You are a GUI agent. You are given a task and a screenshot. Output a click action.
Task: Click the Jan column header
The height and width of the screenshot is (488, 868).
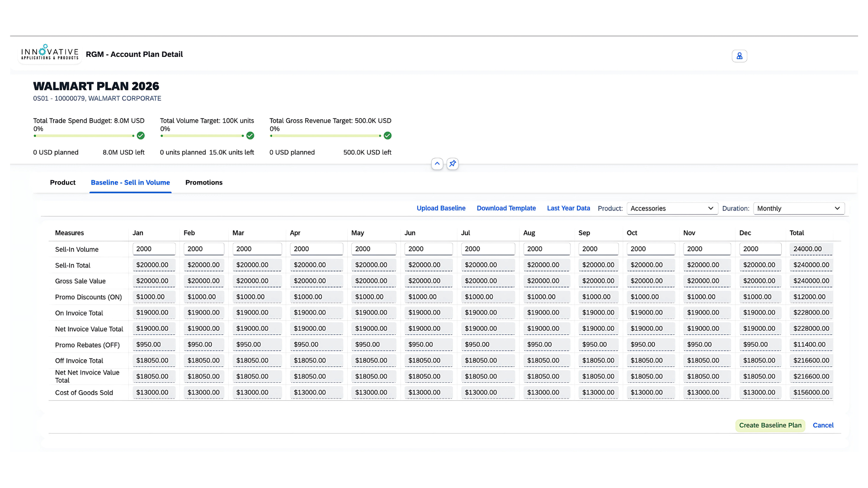137,233
